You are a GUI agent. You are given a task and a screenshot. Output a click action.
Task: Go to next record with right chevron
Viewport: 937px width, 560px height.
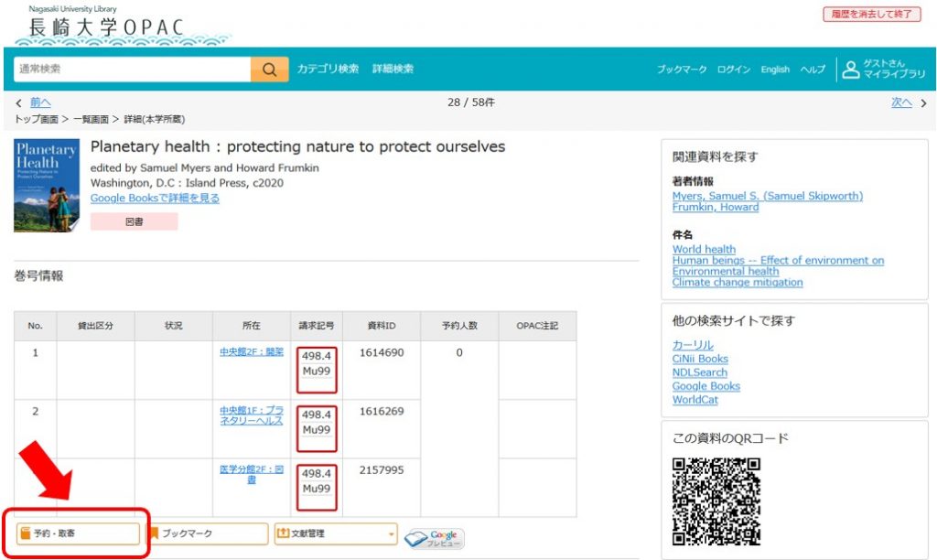(x=923, y=103)
